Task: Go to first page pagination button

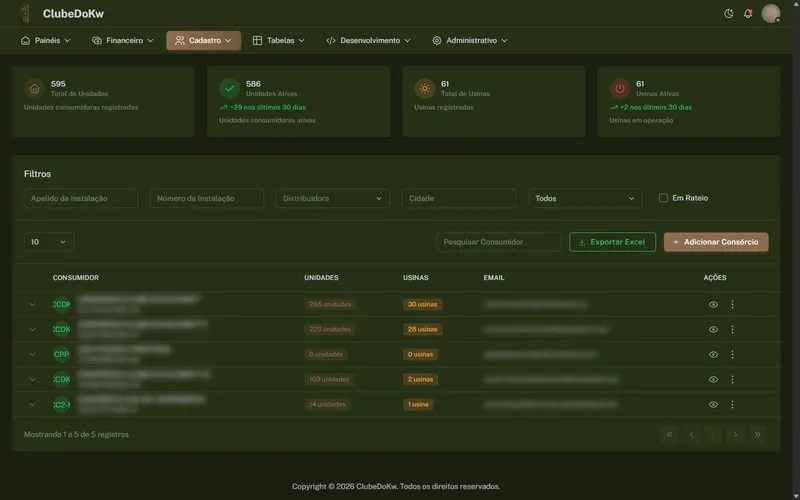Action: [x=669, y=435]
